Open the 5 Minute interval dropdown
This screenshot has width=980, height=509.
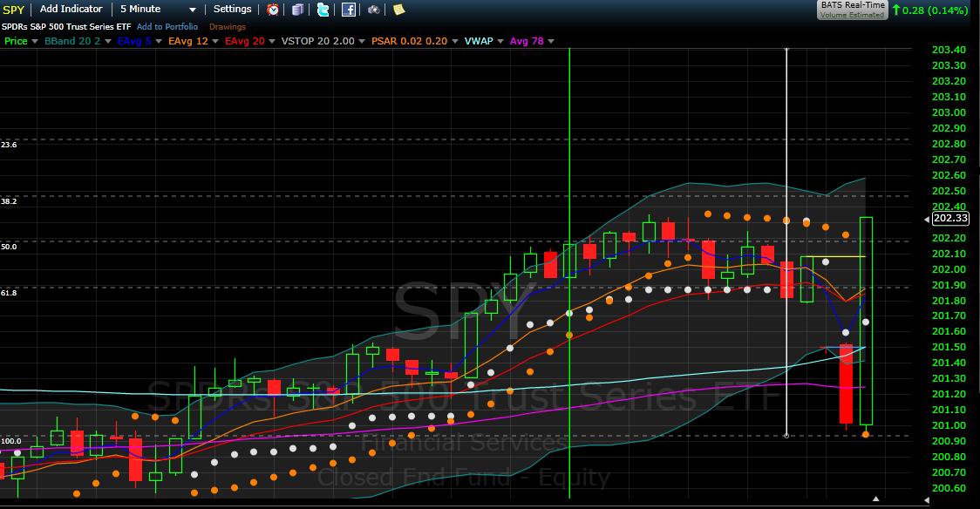coord(158,10)
